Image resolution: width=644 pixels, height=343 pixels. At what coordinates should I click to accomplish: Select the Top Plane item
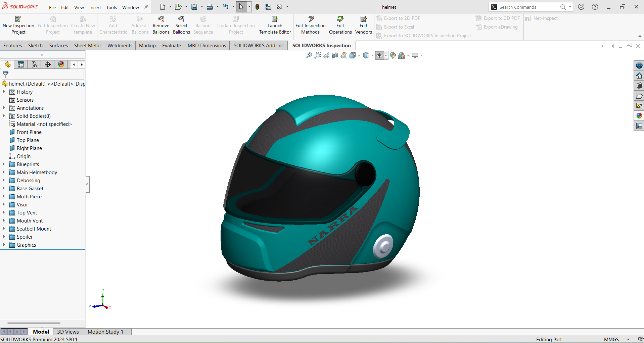coord(28,140)
